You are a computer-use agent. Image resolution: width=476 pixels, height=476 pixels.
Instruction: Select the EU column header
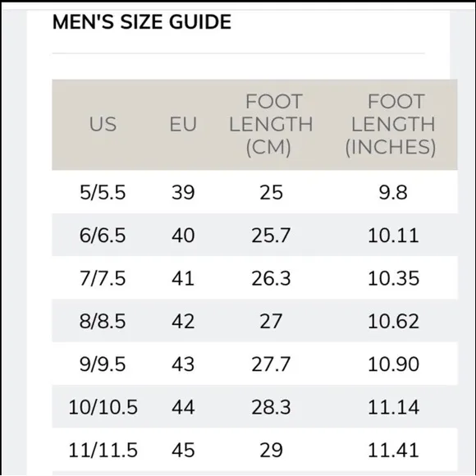click(x=183, y=124)
